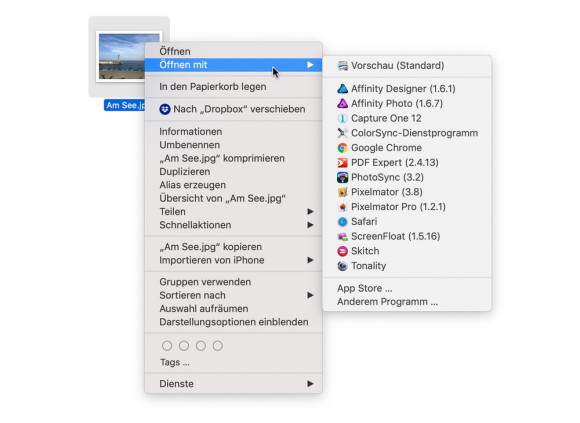Expand the Schnellaktionen submenu arrow
Image resolution: width=580 pixels, height=423 pixels.
310,225
